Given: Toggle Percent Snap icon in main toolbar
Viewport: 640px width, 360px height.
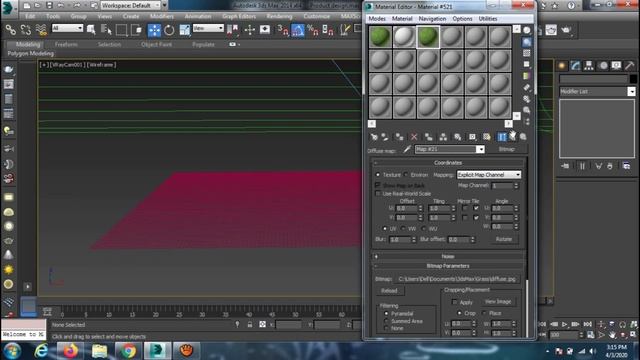Looking at the screenshot, I should (x=313, y=30).
